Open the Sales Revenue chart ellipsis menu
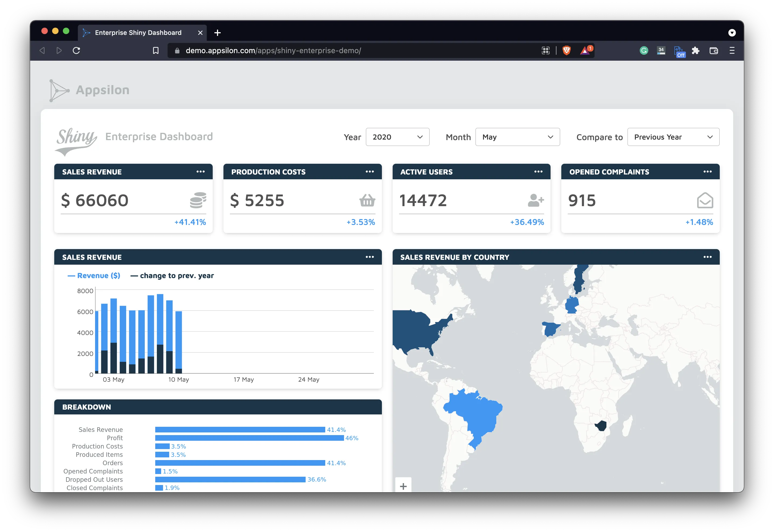 pyautogui.click(x=370, y=257)
